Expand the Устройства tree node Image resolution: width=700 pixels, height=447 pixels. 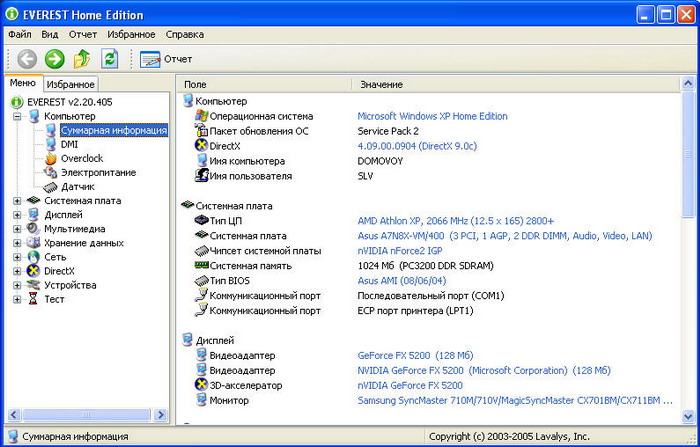(17, 285)
